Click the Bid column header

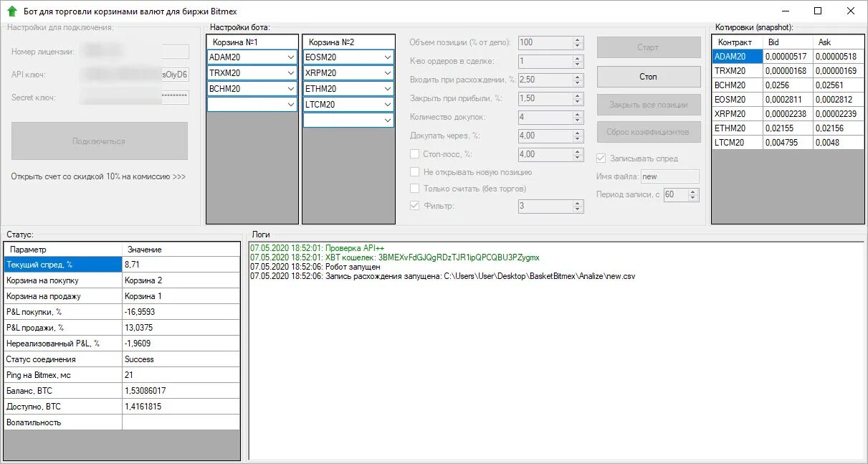click(788, 42)
